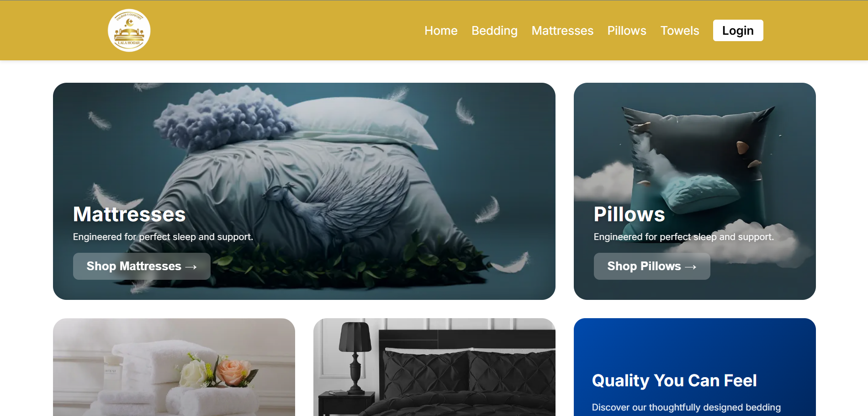Open the Home nav link
868x416 pixels.
441,31
